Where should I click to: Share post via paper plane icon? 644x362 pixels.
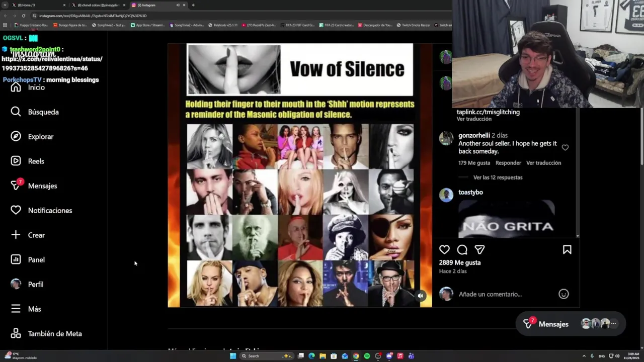pyautogui.click(x=480, y=250)
